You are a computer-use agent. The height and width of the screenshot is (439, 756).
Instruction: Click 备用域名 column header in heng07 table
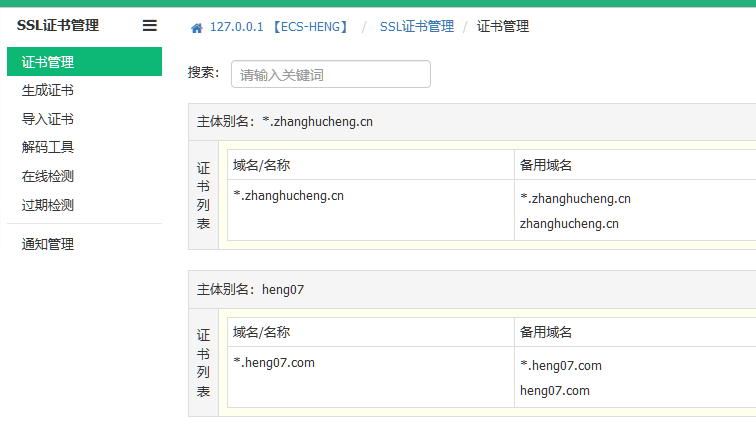[546, 332]
